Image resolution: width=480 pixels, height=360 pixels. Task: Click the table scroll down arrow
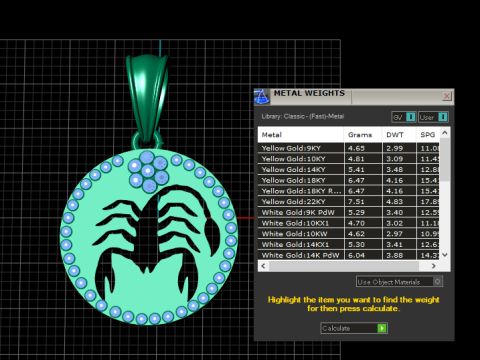445,255
